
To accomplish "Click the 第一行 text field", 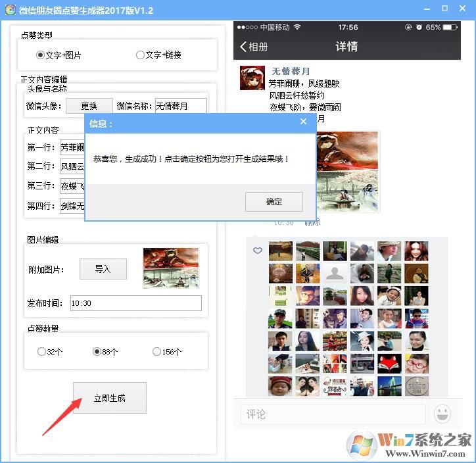I will click(x=72, y=147).
